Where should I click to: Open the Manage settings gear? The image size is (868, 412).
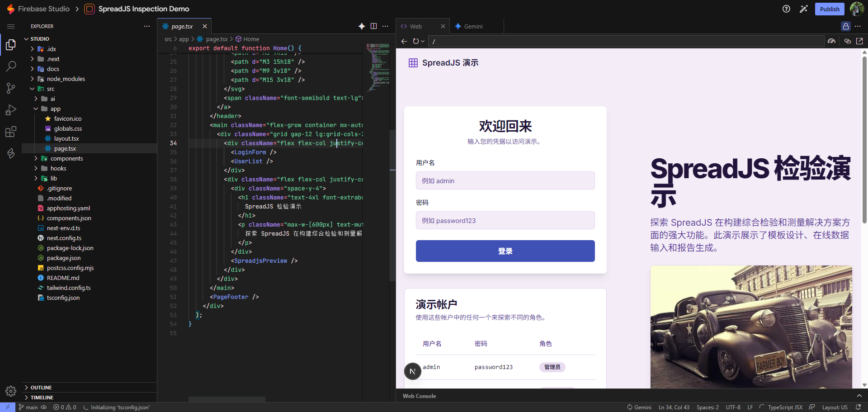11,391
